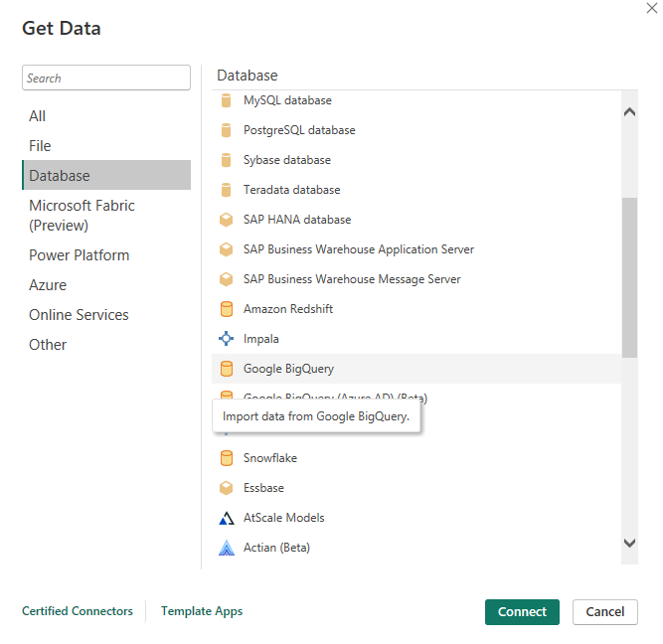Open the Other category
This screenshot has width=663, height=644.
106,344
